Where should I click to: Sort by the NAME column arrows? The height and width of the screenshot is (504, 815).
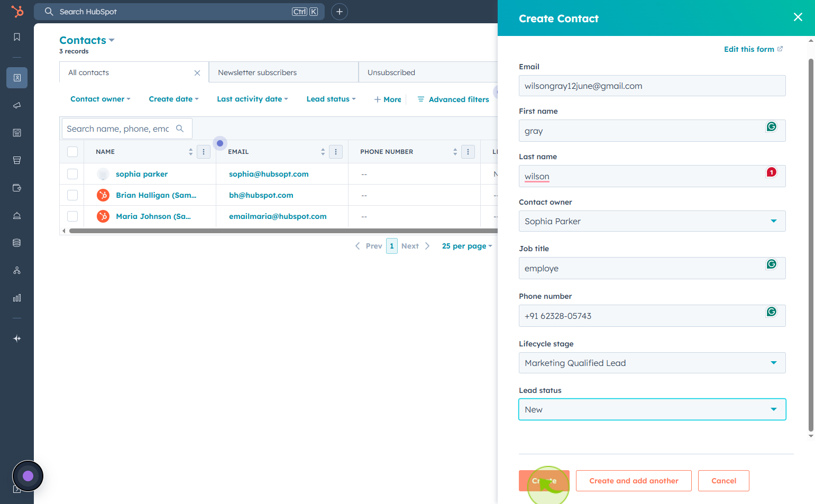coord(191,152)
